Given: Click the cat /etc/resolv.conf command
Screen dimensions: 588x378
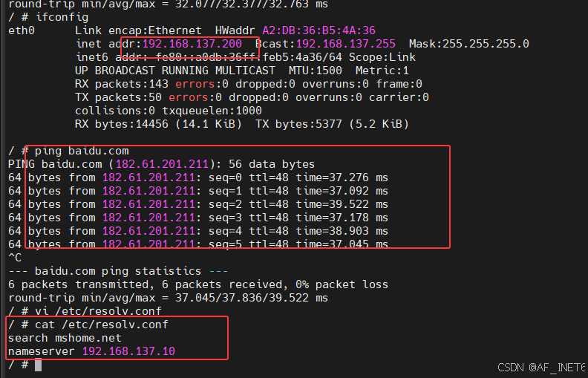Looking at the screenshot, I should [102, 325].
